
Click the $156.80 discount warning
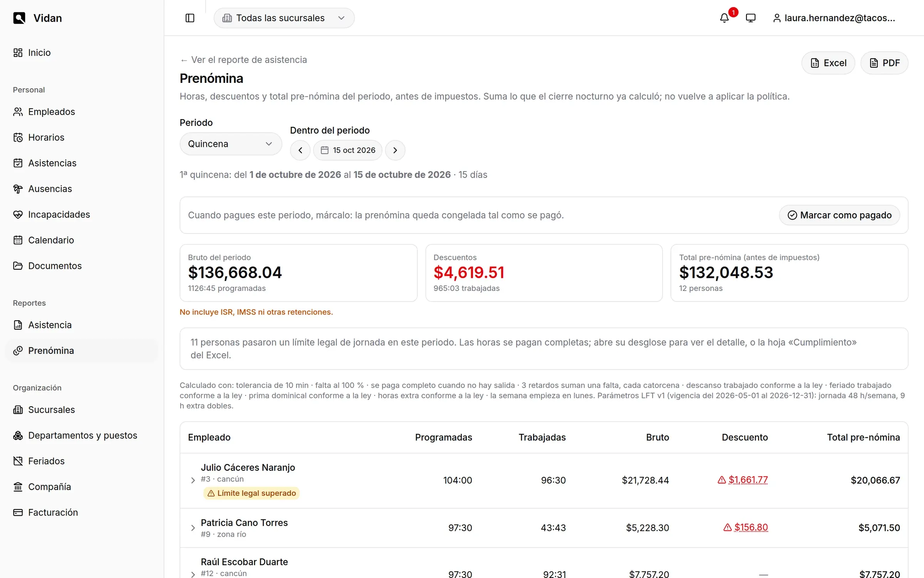pyautogui.click(x=745, y=527)
